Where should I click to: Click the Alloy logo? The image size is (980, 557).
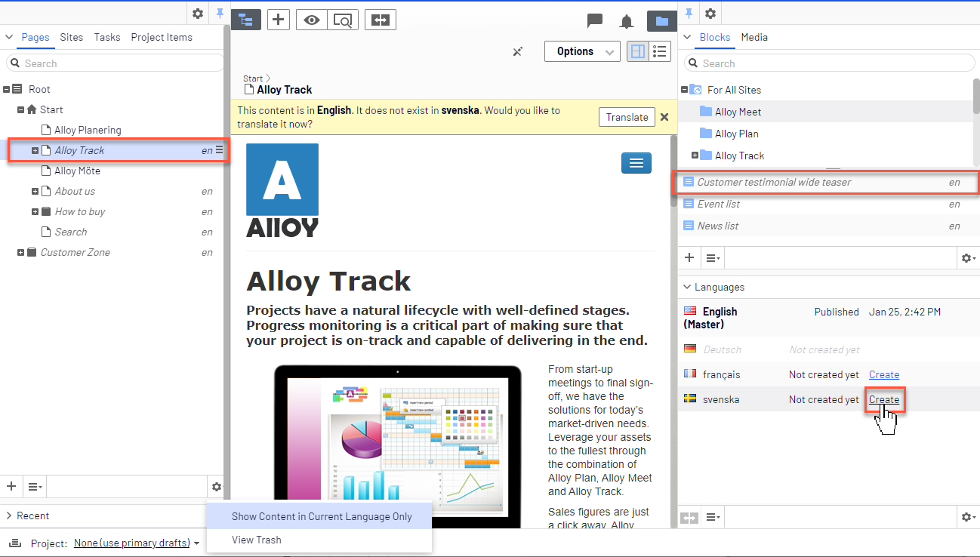tap(282, 190)
